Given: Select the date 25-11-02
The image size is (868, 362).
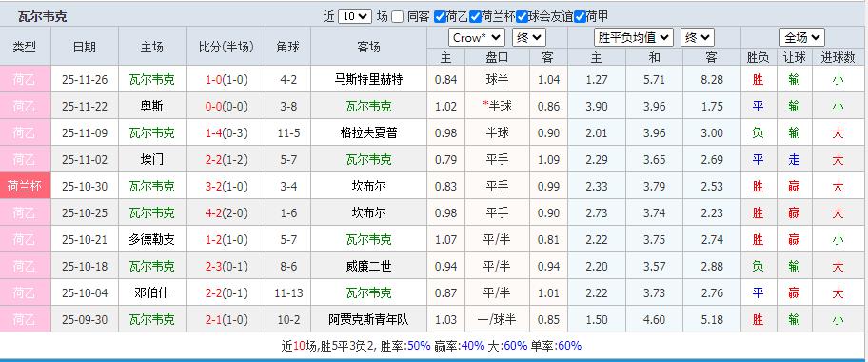Looking at the screenshot, I should click(x=85, y=159).
